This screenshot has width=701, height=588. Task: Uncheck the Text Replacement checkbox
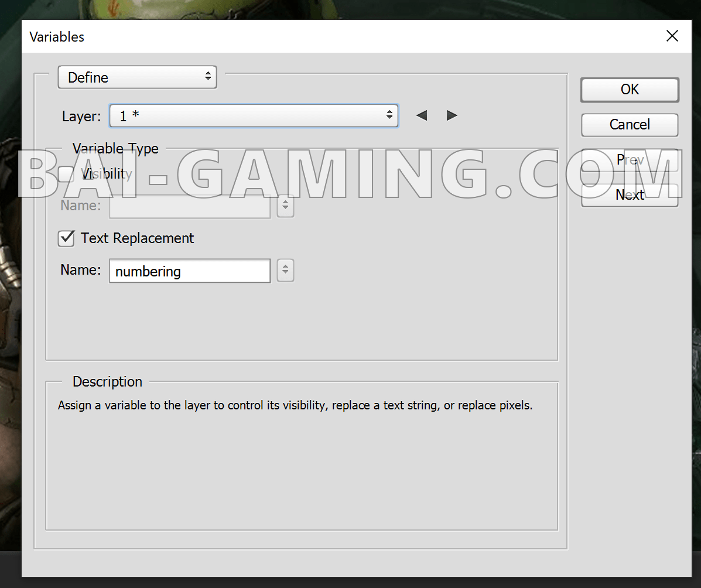tap(66, 238)
